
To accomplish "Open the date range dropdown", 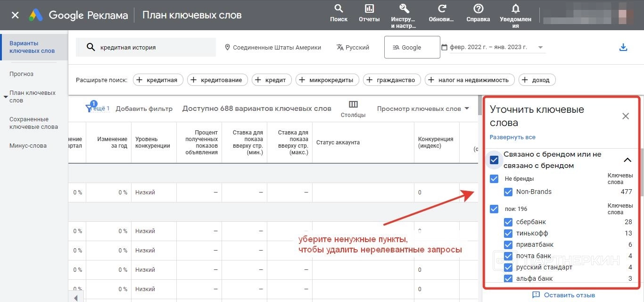I will pos(540,47).
